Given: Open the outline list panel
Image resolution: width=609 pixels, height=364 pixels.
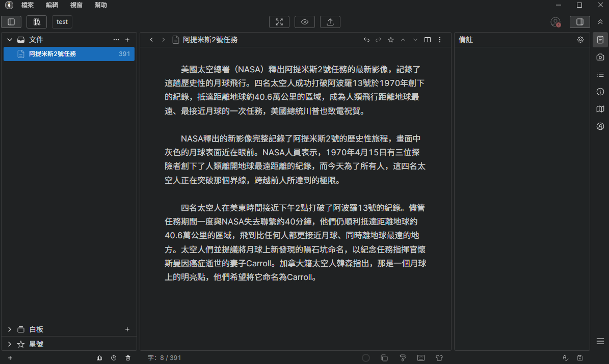Looking at the screenshot, I should pos(600,74).
